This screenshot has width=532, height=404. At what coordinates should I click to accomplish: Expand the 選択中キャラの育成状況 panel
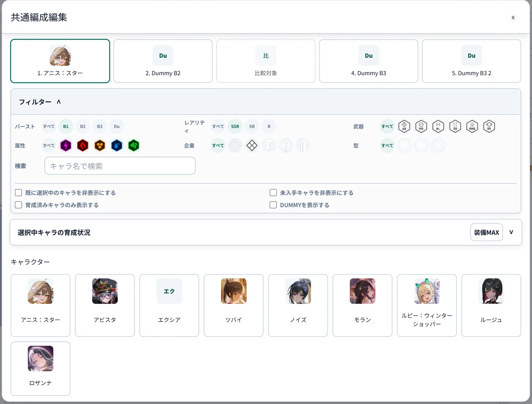pos(511,232)
